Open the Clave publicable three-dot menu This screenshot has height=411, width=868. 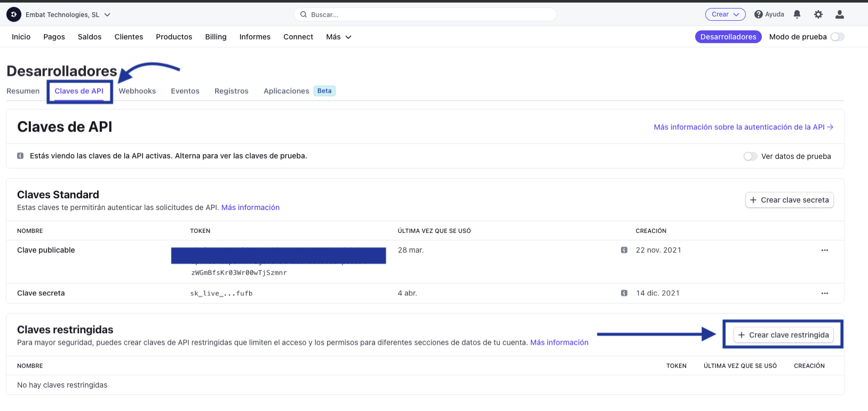pos(825,250)
